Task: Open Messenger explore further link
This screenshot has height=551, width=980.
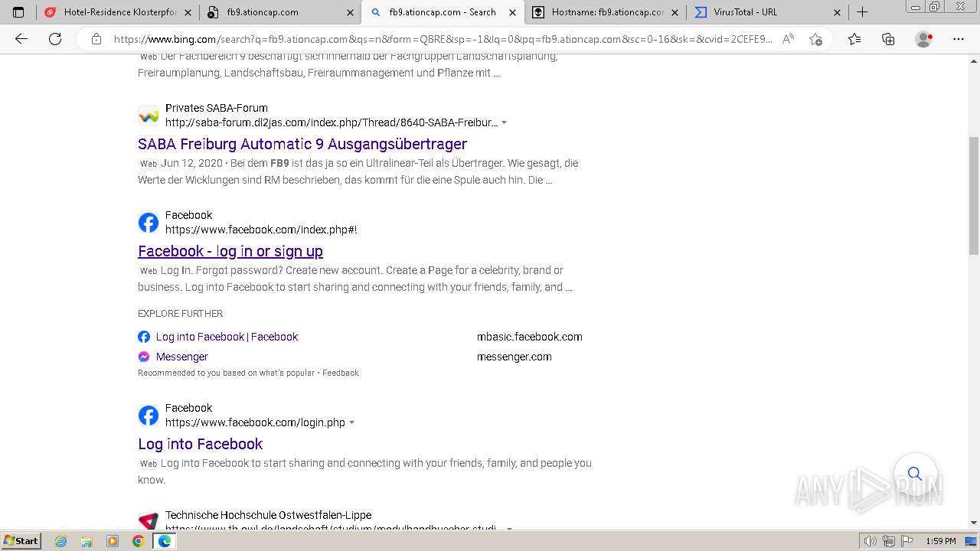Action: [x=182, y=357]
